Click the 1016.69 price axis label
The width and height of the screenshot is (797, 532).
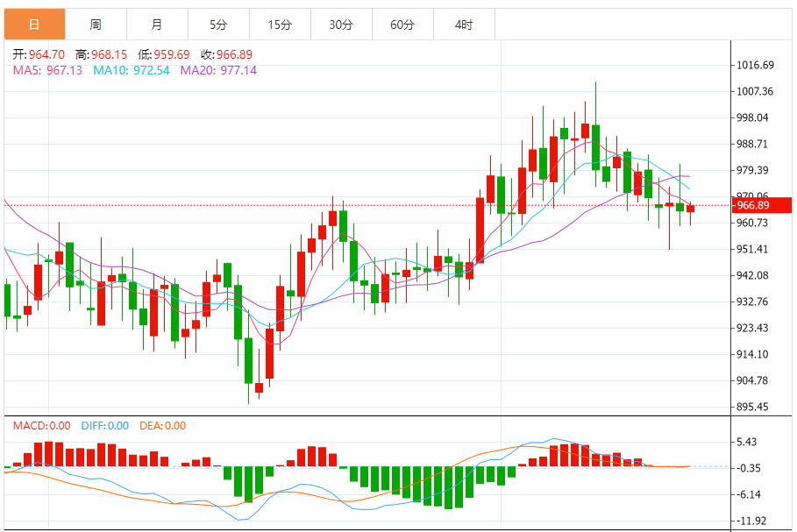tap(755, 65)
